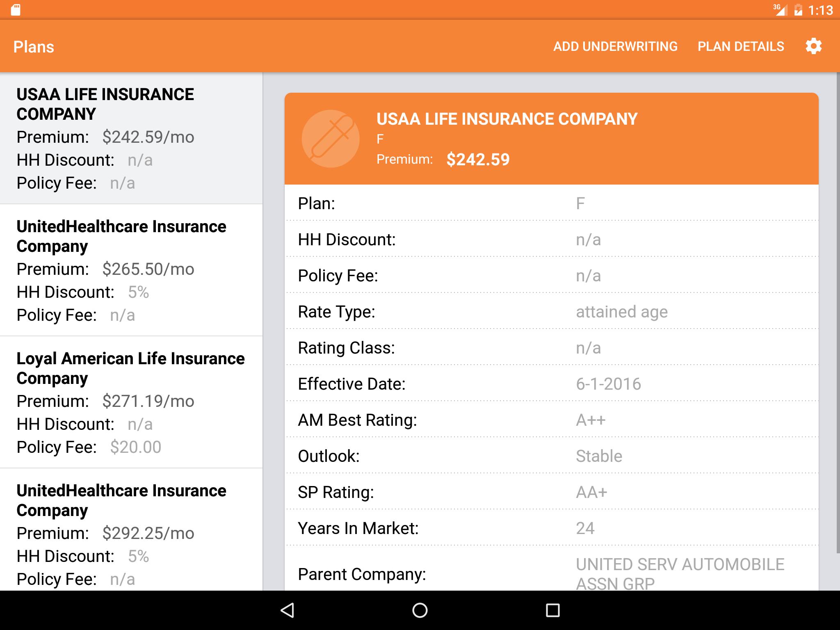Click SP Rating AA+ value
Image resolution: width=840 pixels, height=630 pixels.
tap(591, 492)
